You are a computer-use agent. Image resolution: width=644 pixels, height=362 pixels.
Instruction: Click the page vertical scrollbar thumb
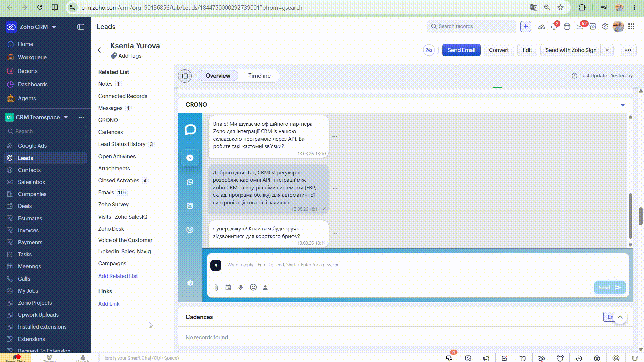[641, 216]
